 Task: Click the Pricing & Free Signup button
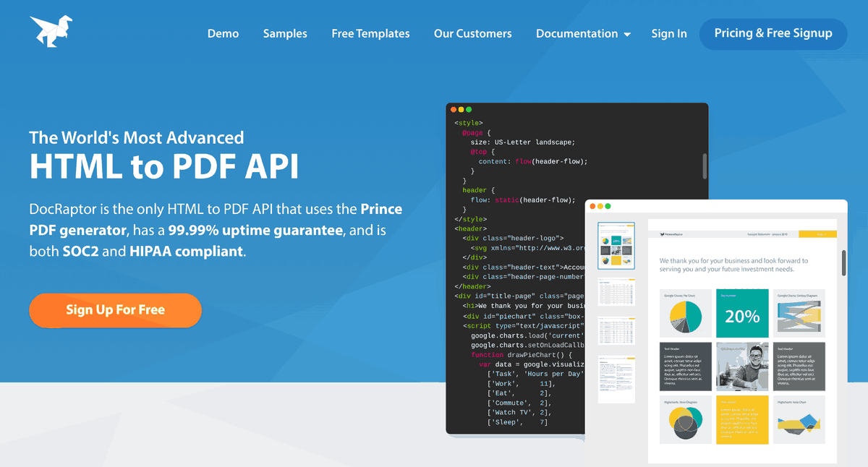[x=773, y=33]
